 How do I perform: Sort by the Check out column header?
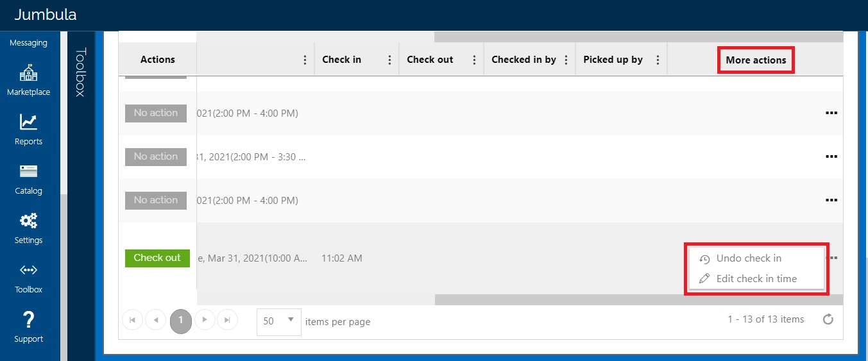click(430, 60)
